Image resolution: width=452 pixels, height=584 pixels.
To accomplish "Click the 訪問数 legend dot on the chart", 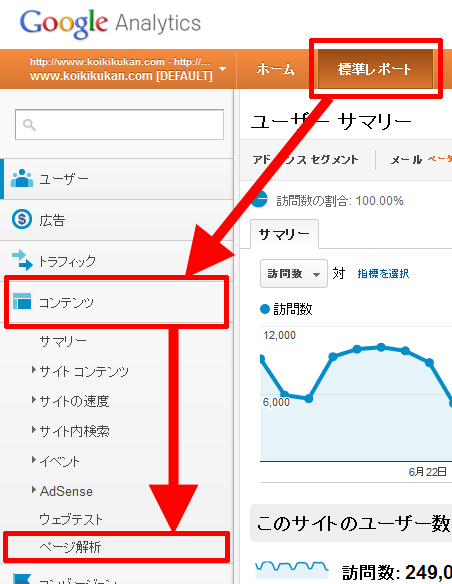I will click(265, 309).
